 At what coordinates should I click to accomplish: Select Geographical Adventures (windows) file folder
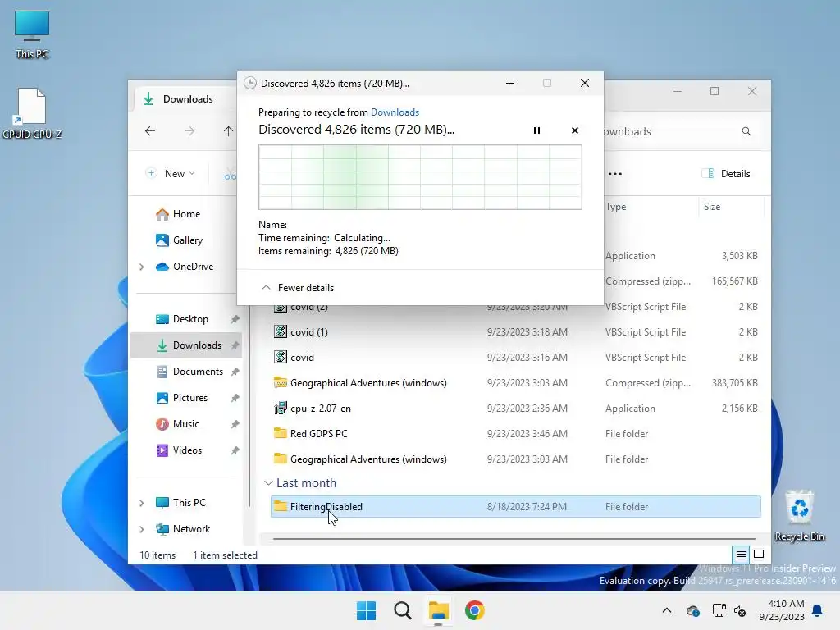[x=515, y=459]
